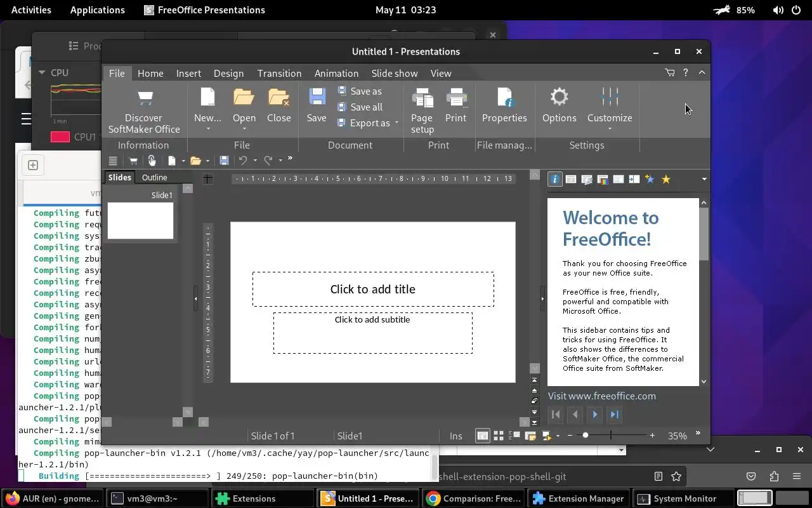The image size is (812, 508).
Task: Click Export as in the Document group
Action: pyautogui.click(x=363, y=123)
